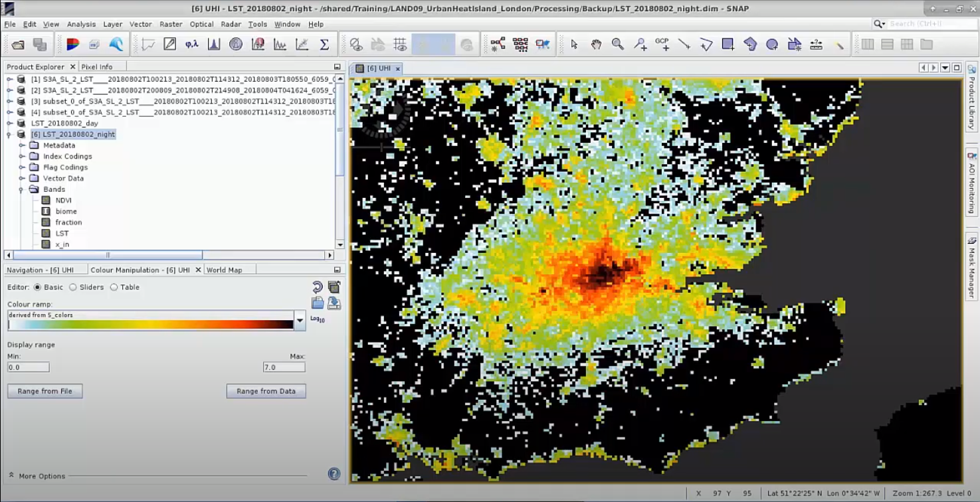Viewport: 980px width, 502px height.
Task: Click the Range from File button
Action: coord(45,391)
